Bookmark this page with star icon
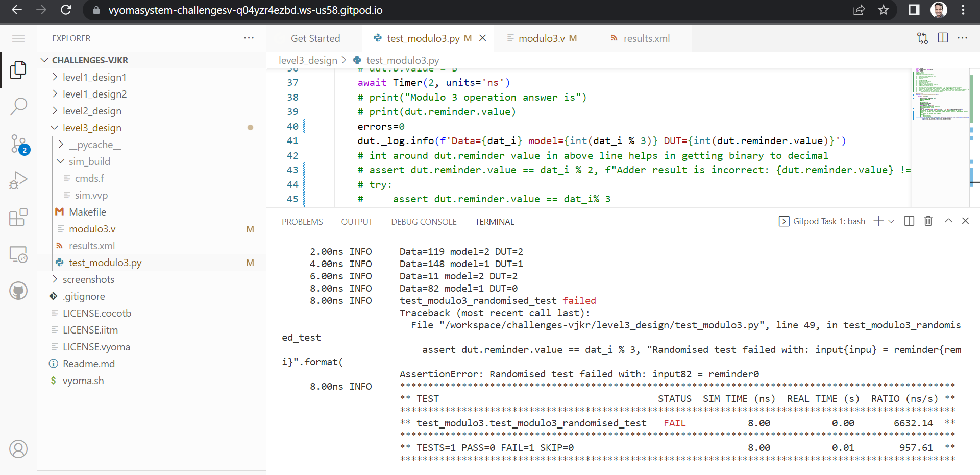The image size is (980, 475). [884, 10]
